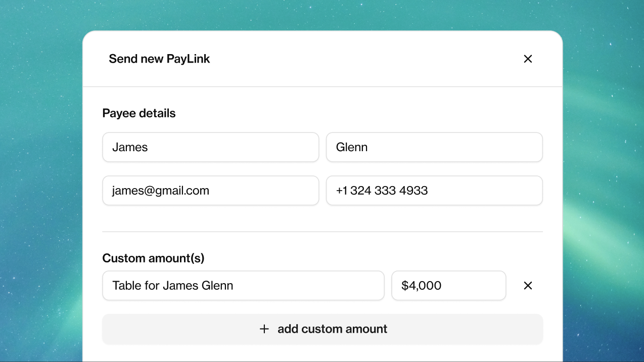Screen dimensions: 644x362
Task: Click the Send new PayLink title text
Action: [x=159, y=59]
